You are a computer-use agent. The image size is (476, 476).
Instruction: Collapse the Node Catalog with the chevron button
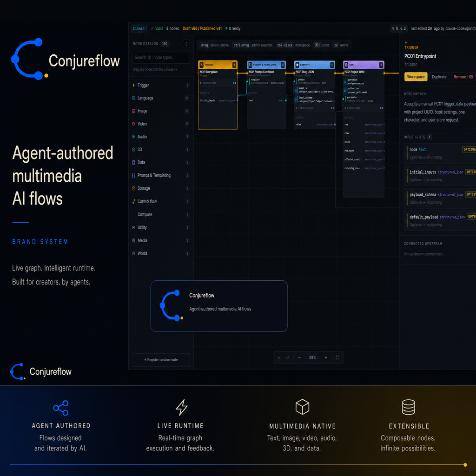tap(186, 44)
